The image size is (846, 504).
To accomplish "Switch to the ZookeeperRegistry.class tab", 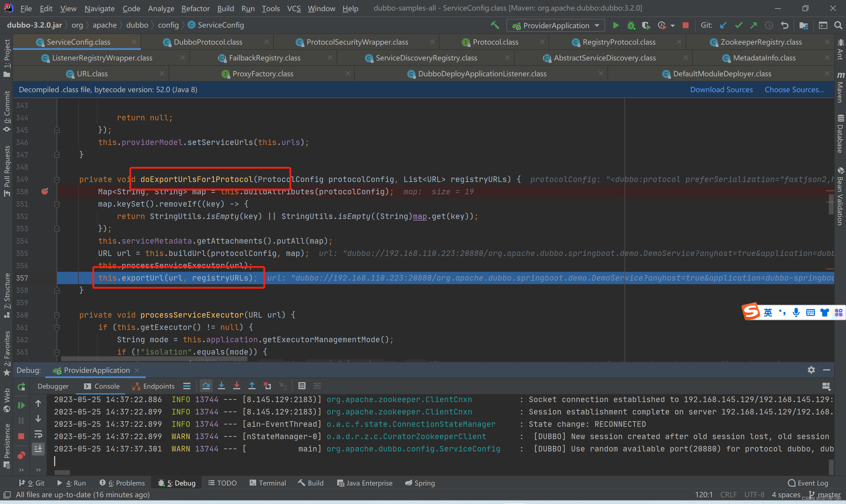I will [x=761, y=42].
